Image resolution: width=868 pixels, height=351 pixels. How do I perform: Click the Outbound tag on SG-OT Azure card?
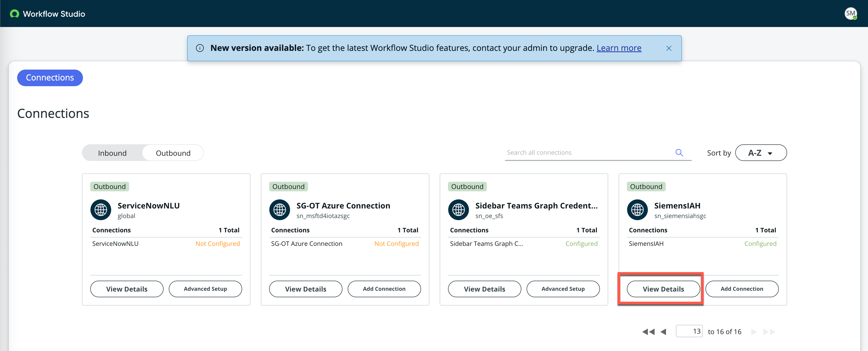[x=289, y=187]
